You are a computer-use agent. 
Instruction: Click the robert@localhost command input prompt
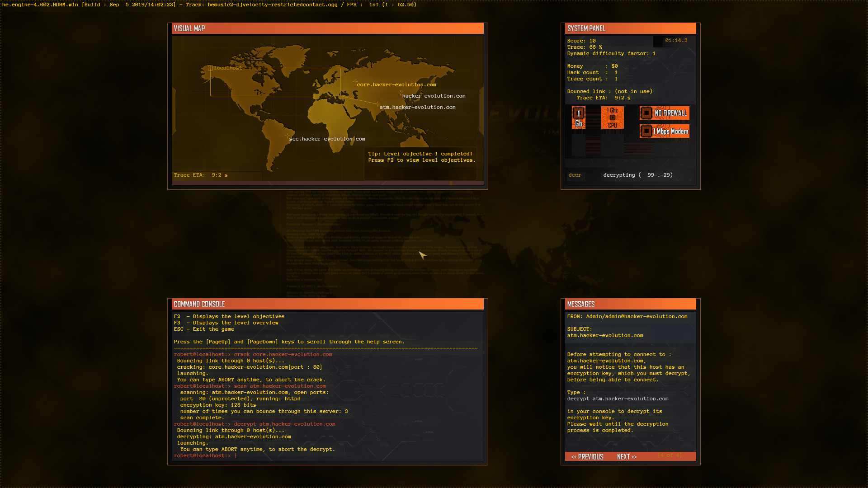click(203, 455)
